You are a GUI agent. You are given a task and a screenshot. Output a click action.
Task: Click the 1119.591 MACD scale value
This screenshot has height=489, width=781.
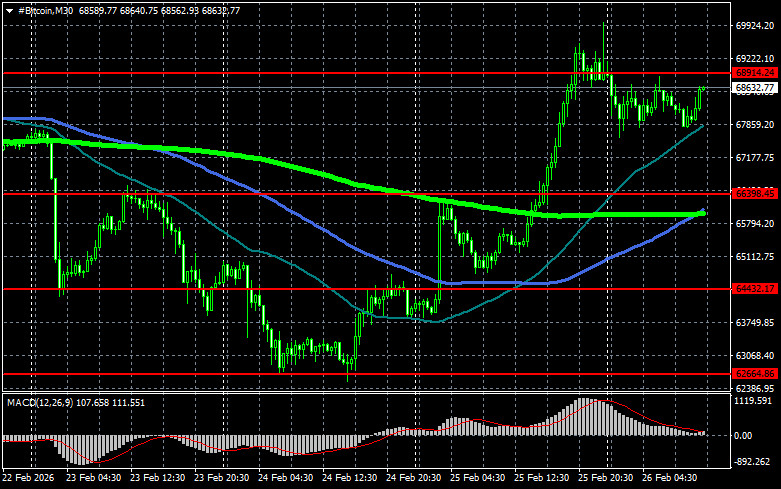point(754,401)
